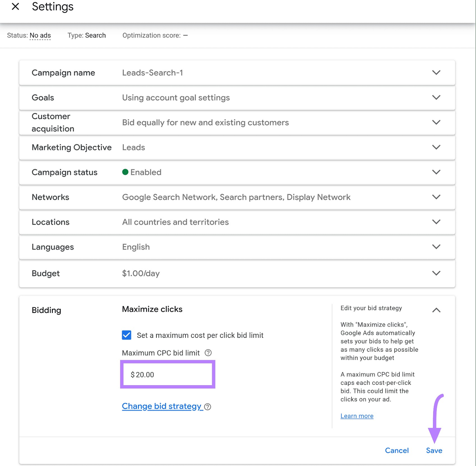Expand the Campaign name row
The height and width of the screenshot is (466, 476).
point(436,73)
